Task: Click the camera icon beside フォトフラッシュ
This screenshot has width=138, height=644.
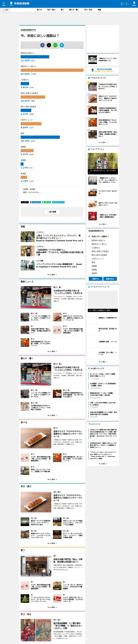Action: pyautogui.click(x=89, y=149)
